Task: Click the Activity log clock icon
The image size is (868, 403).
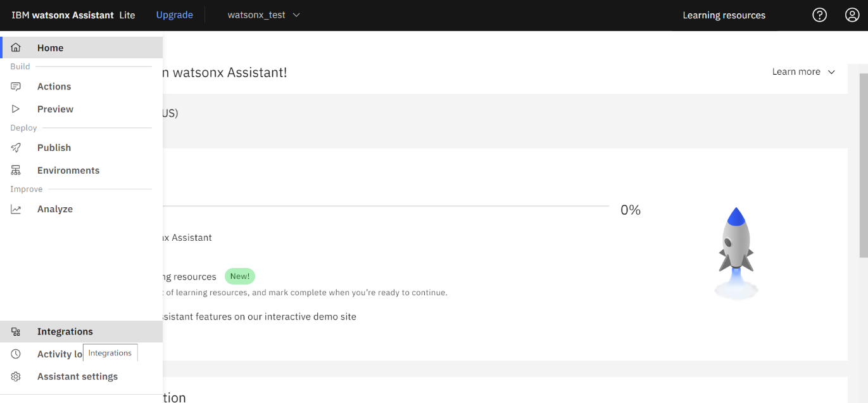Action: click(16, 354)
